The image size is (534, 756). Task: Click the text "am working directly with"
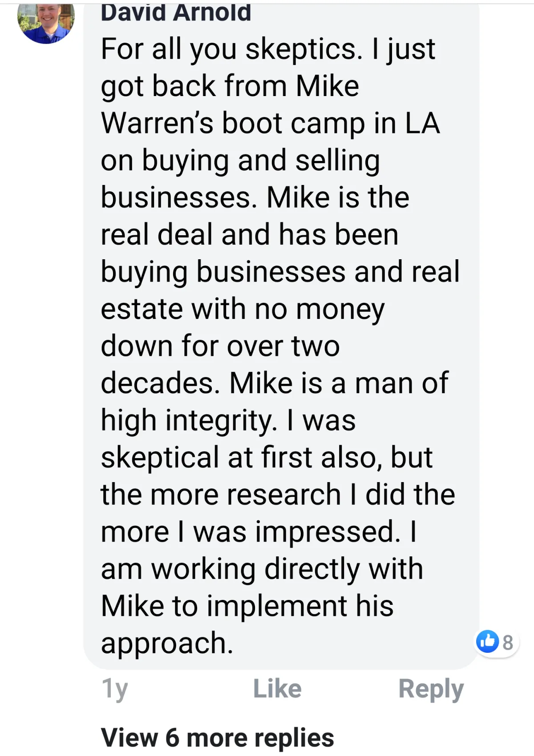pyautogui.click(x=262, y=569)
